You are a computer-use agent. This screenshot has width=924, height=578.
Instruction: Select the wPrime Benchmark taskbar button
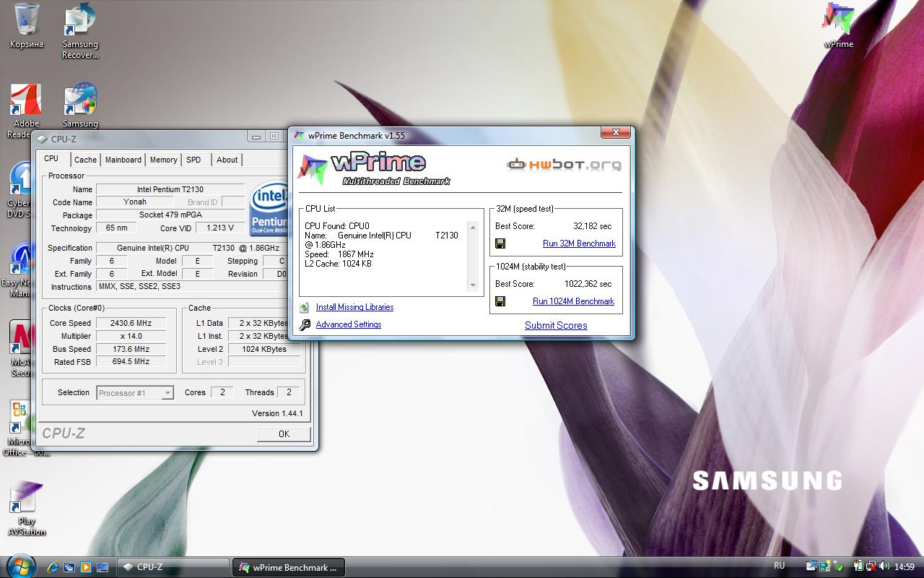coord(288,567)
